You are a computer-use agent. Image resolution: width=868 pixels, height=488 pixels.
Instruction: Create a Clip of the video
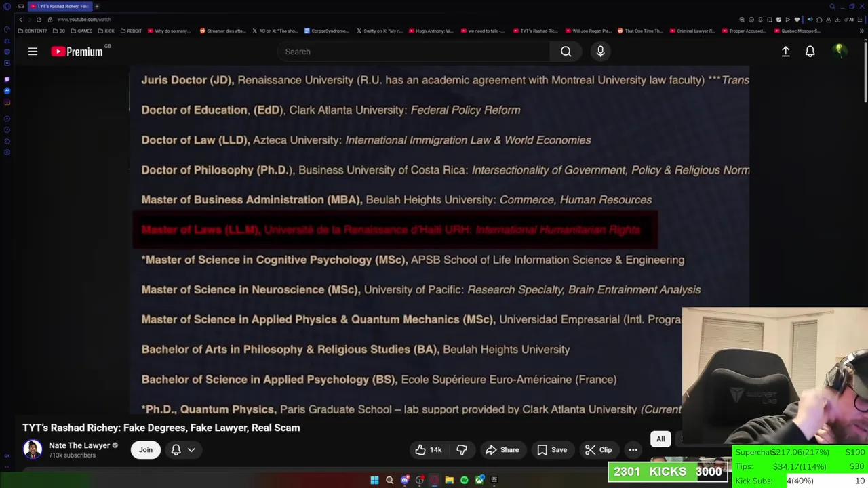click(x=599, y=450)
